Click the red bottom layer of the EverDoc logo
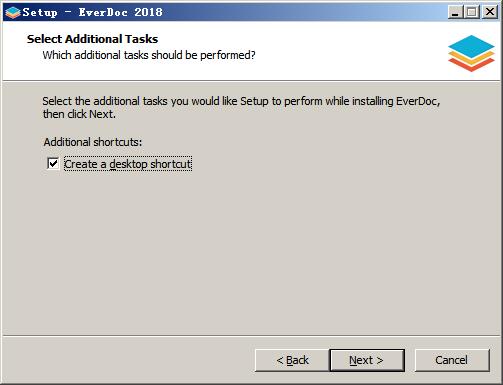The image size is (503, 385). coord(471,65)
